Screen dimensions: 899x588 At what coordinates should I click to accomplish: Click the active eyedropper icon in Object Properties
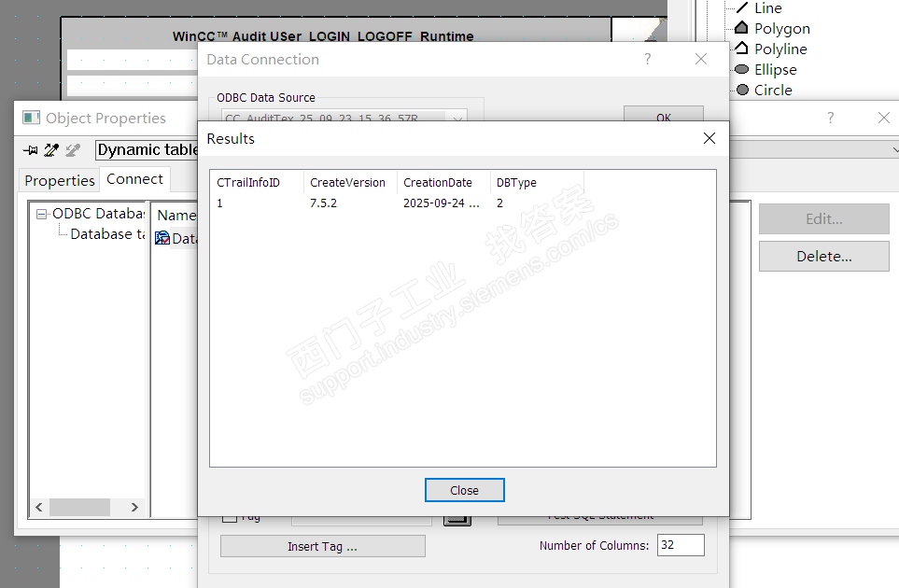(51, 150)
